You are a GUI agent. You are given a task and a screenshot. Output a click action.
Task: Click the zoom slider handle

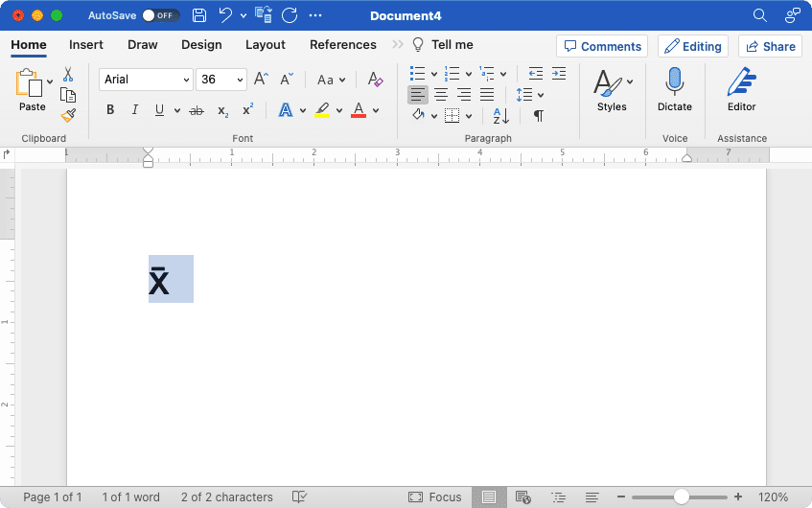(681, 496)
